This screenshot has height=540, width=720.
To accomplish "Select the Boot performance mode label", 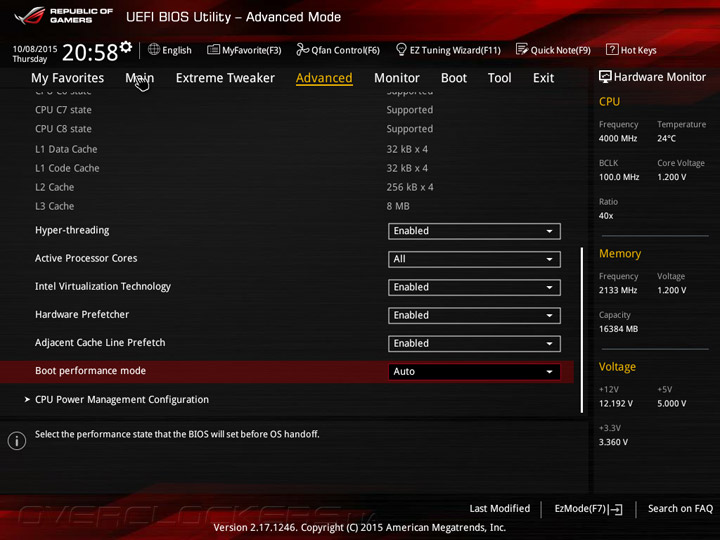I will [x=90, y=371].
